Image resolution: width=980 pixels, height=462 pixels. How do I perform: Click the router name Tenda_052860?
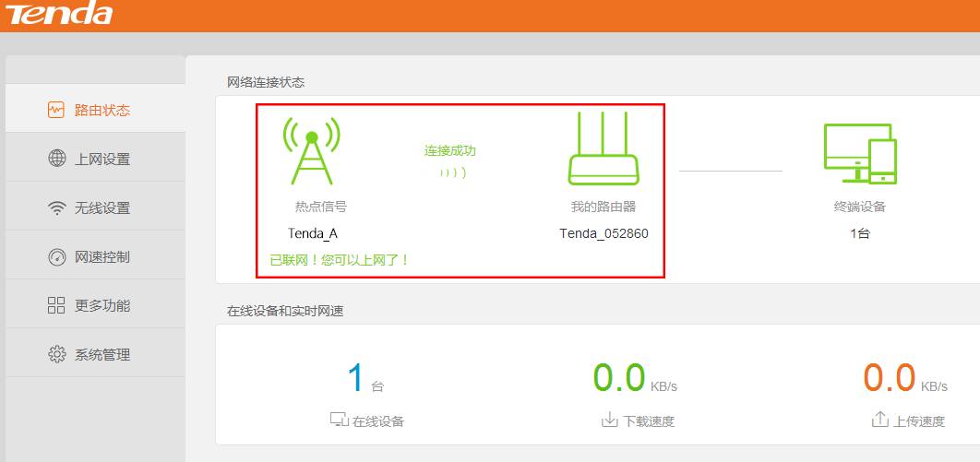click(x=604, y=233)
